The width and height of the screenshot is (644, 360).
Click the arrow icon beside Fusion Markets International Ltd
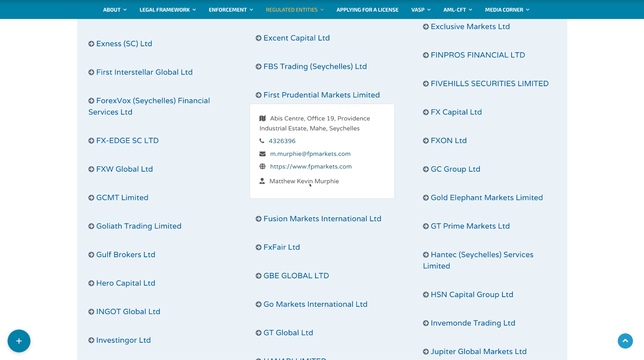[258, 219]
